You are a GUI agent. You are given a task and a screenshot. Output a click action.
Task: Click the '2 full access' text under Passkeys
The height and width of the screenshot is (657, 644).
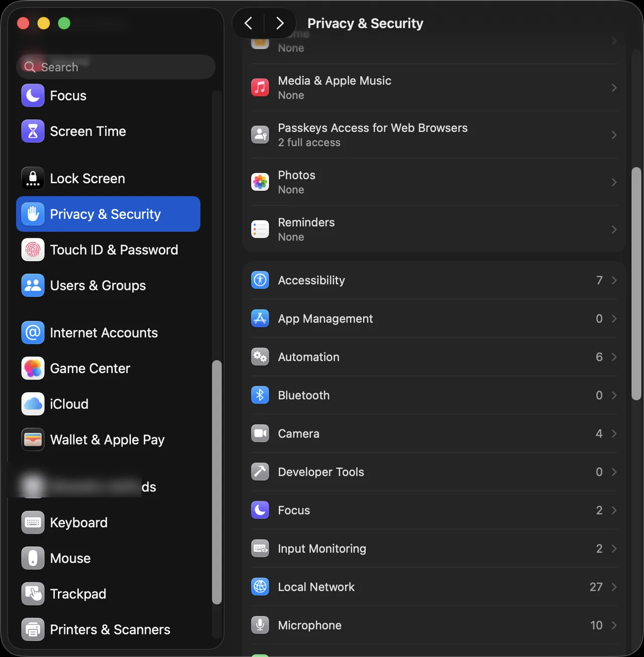coord(309,142)
